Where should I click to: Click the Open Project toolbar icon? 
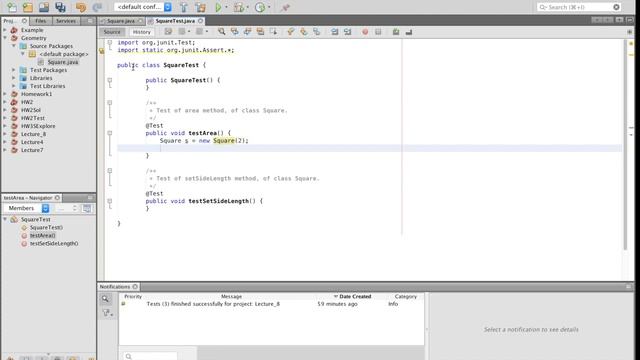pos(44,7)
